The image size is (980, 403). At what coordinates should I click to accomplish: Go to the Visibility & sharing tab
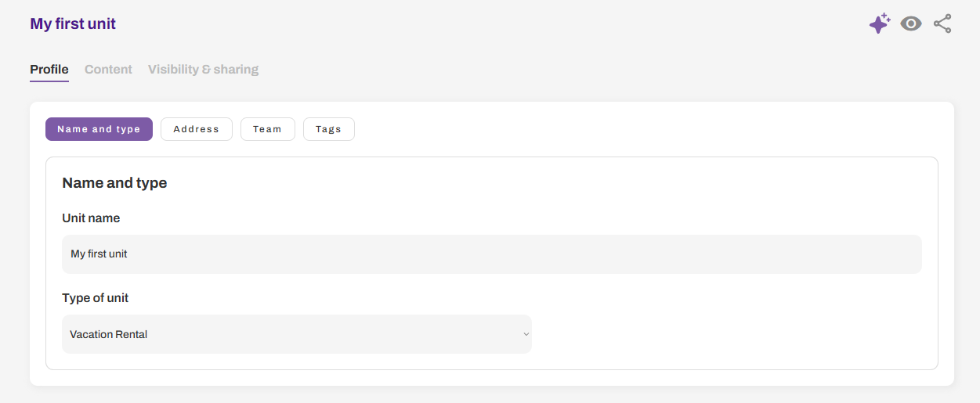coord(203,69)
